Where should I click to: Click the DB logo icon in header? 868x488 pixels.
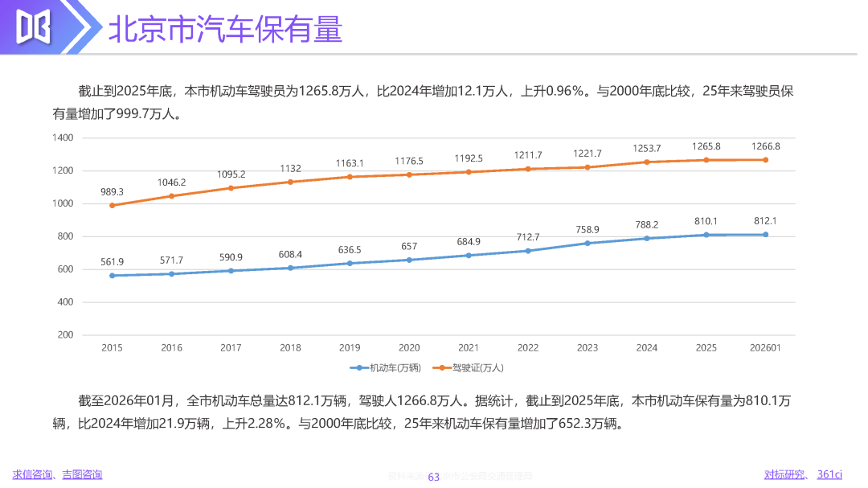(33, 27)
